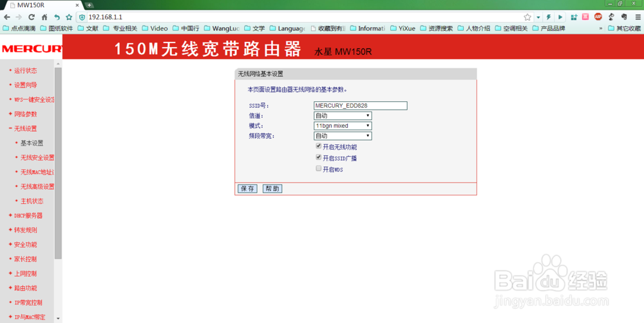The width and height of the screenshot is (644, 323).
Task: Open the teal add-extension grid icon
Action: pyautogui.click(x=574, y=17)
